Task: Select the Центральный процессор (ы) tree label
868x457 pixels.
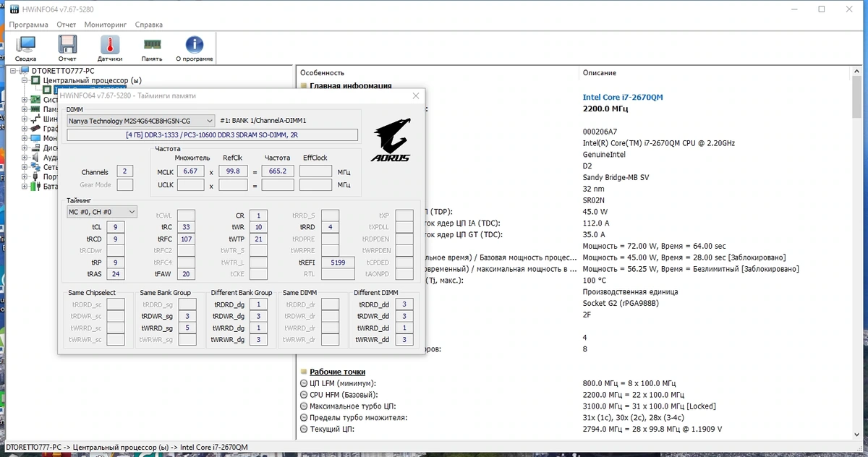Action: (x=93, y=80)
